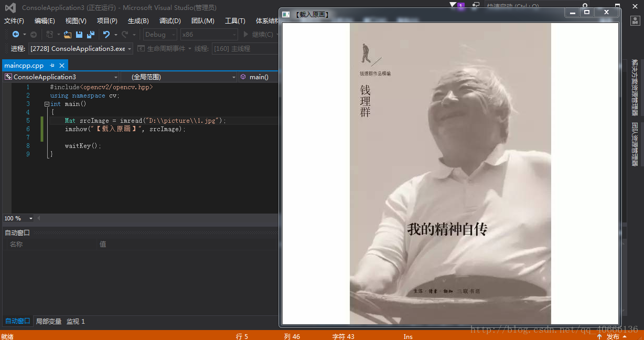
Task: Open the 解决方案资源管理器 side tab
Action: pos(635,87)
